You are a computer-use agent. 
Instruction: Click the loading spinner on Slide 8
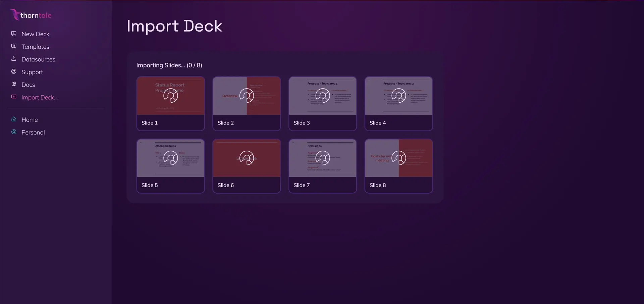399,158
